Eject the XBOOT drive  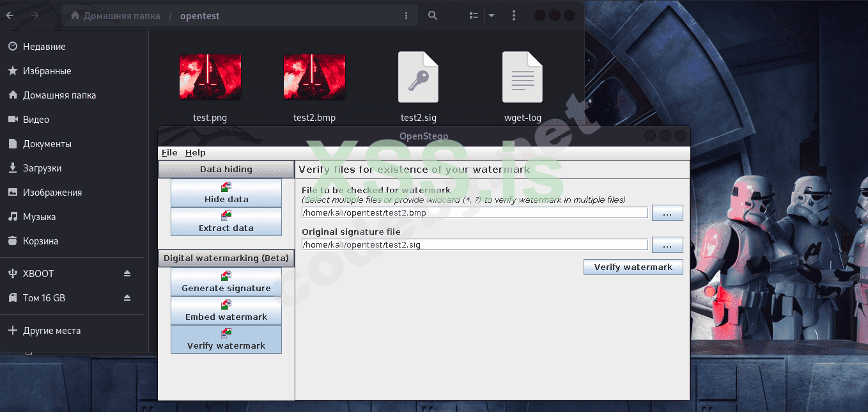click(127, 274)
